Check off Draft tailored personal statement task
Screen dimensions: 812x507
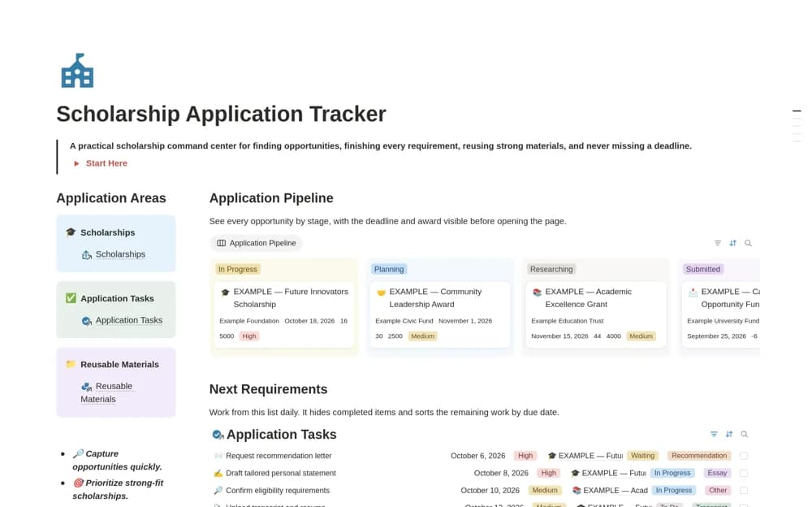point(744,473)
